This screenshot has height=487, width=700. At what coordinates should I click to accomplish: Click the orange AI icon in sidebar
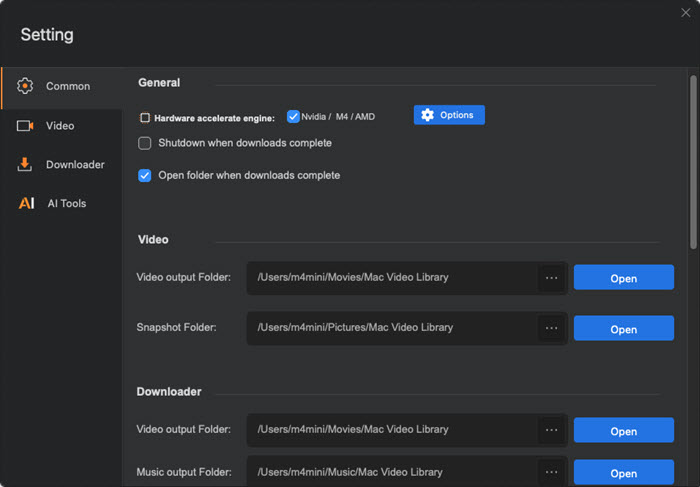pyautogui.click(x=26, y=203)
